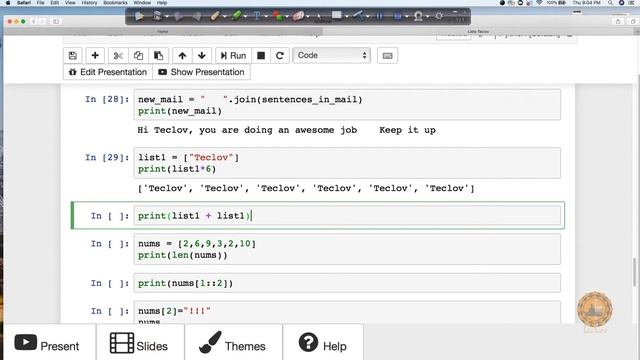The image size is (640, 360).
Task: Save the notebook with the floppy disk icon
Action: 73,56
